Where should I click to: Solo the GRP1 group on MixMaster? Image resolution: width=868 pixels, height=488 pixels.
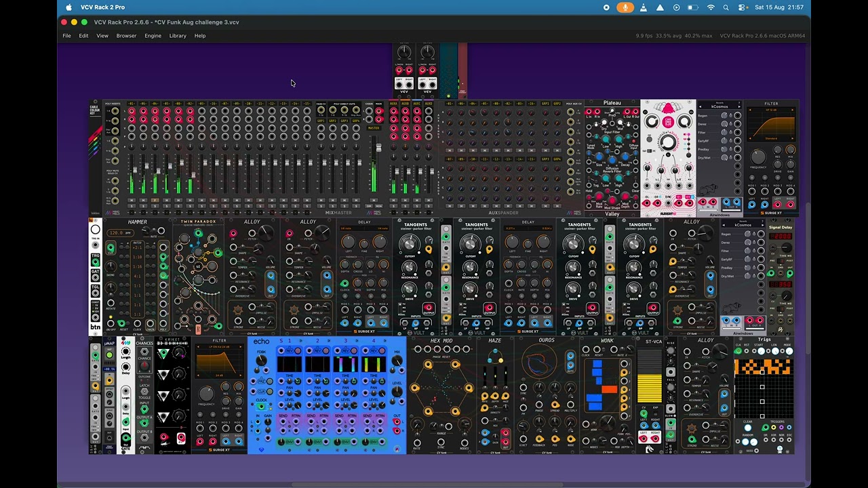pyautogui.click(x=321, y=205)
